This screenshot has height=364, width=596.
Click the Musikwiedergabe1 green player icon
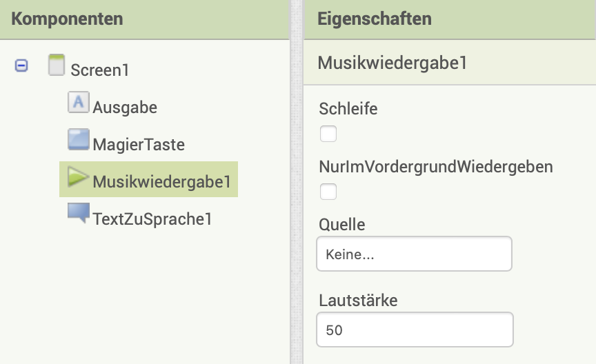pos(79,179)
